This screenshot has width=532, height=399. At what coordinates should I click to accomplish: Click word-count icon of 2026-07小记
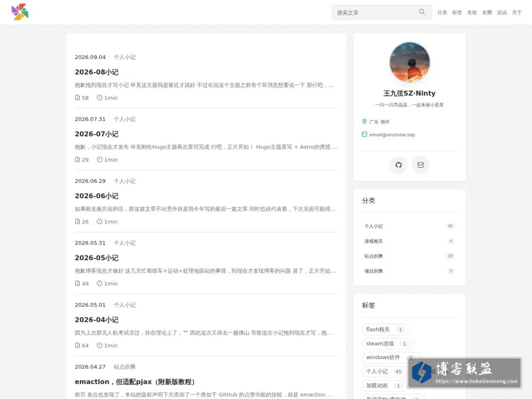78,160
